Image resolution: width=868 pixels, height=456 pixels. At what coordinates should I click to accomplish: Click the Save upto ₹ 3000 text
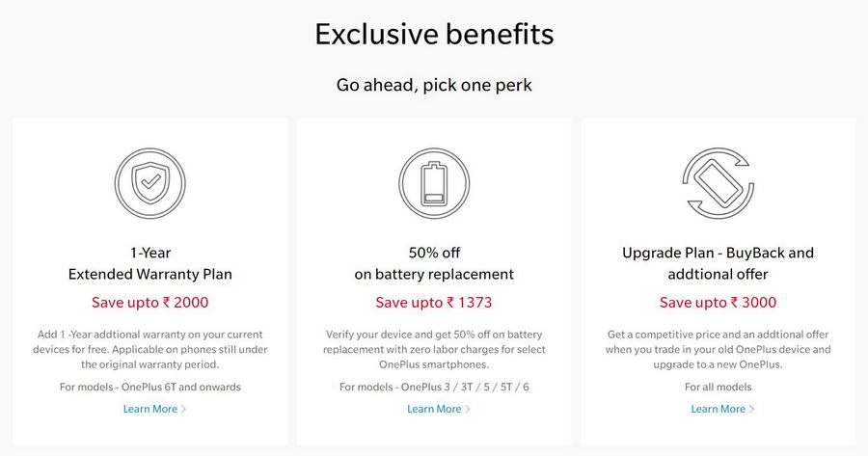click(718, 302)
